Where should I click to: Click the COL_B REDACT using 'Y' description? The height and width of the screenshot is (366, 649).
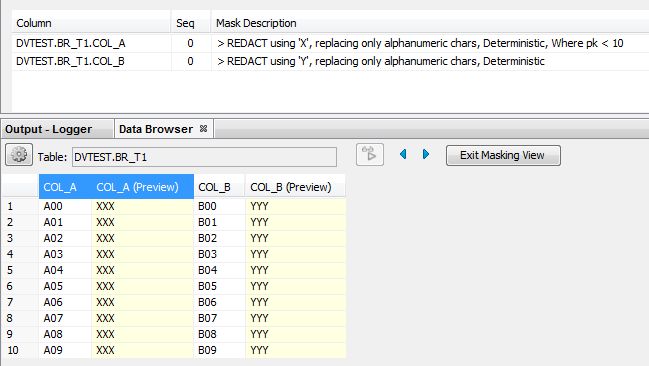pos(381,61)
